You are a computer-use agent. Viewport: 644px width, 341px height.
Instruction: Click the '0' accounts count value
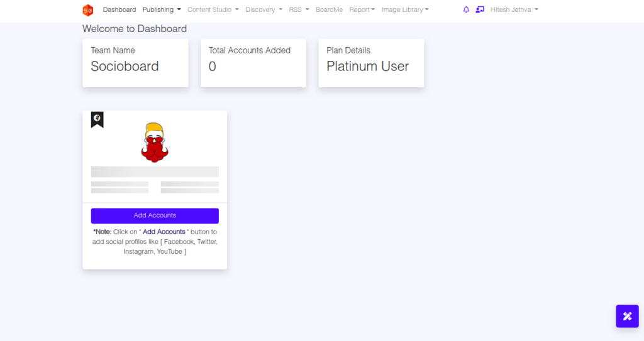click(213, 66)
